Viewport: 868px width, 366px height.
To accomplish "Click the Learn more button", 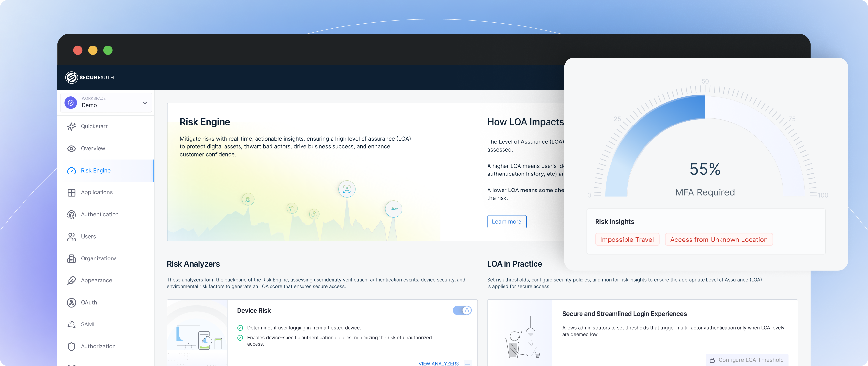I will coord(507,222).
